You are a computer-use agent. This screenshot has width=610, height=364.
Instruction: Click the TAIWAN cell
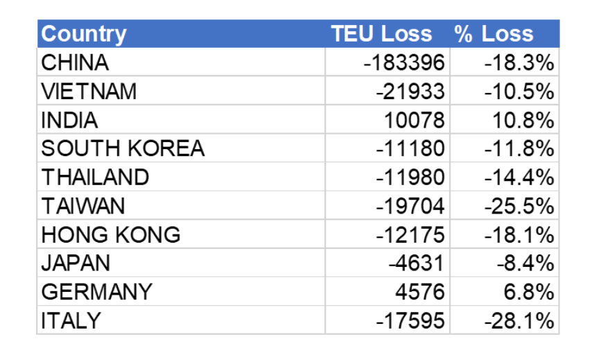coord(83,206)
